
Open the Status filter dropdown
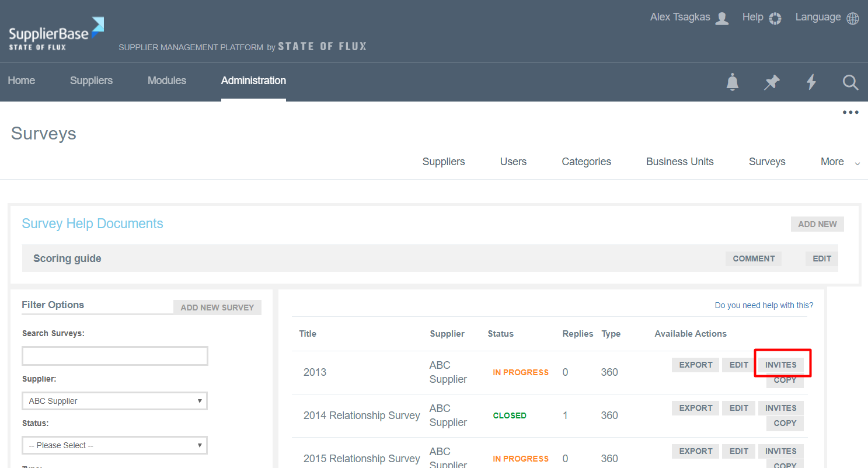click(114, 445)
